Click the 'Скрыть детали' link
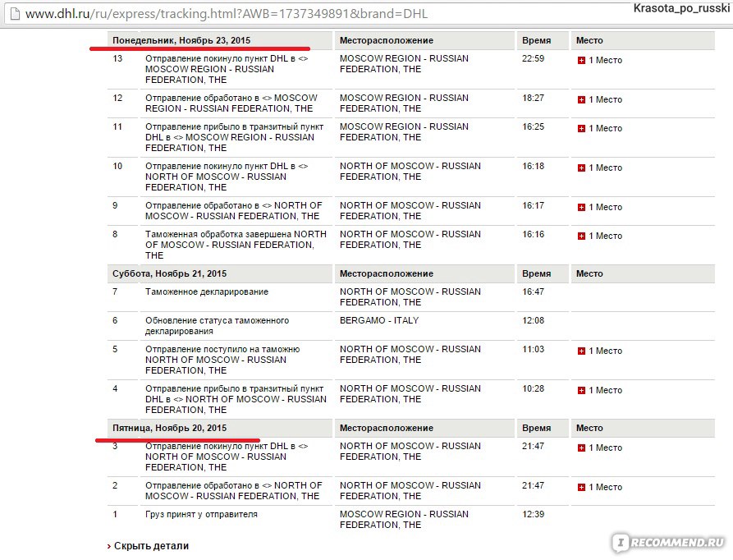 152,545
